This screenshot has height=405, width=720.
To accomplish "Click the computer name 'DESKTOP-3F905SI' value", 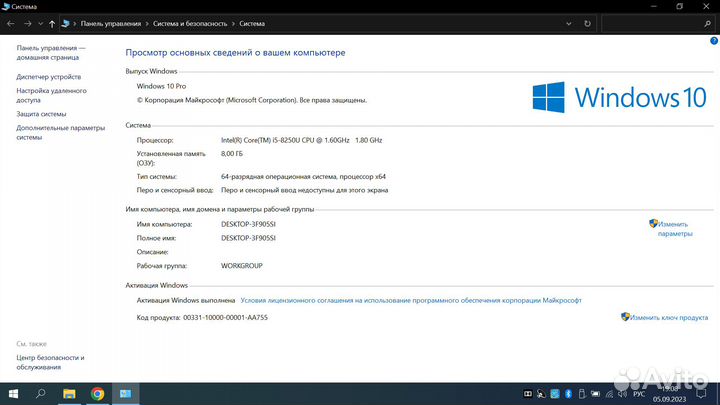I will click(x=248, y=224).
